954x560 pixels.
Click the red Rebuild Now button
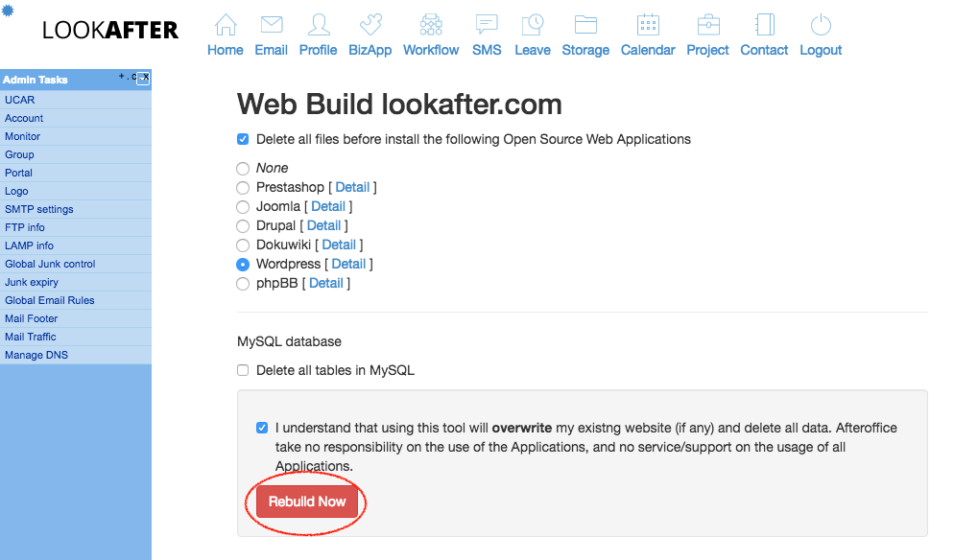[307, 502]
